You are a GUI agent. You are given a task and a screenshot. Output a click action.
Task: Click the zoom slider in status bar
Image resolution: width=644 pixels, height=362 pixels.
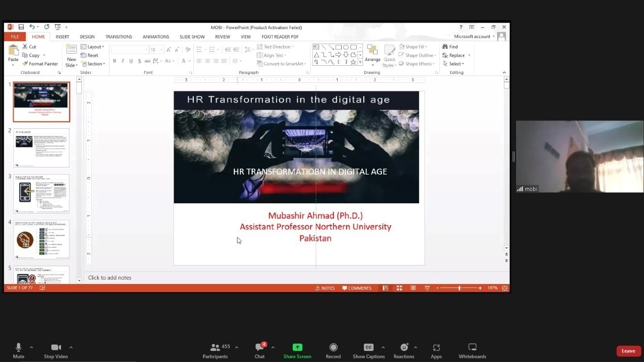point(458,288)
